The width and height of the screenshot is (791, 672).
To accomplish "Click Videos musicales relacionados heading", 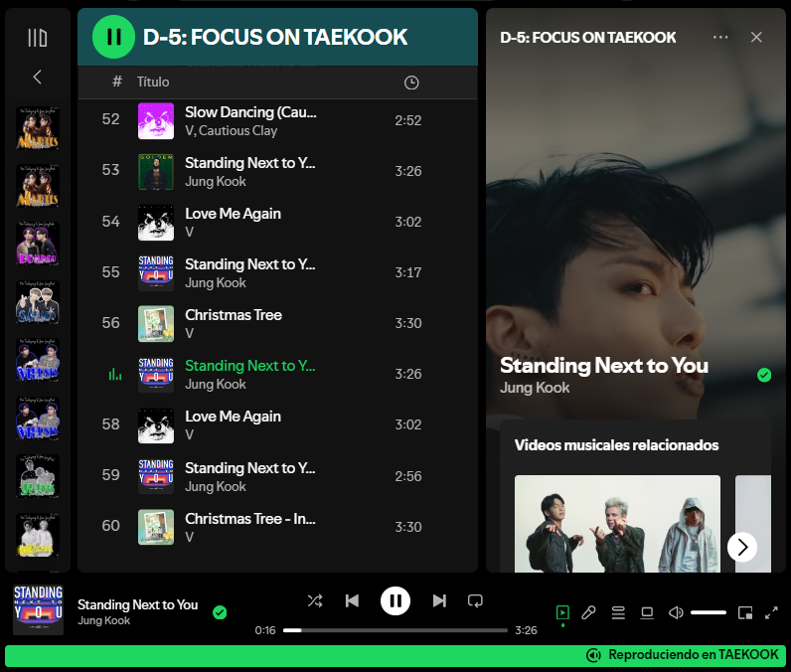I will click(616, 445).
